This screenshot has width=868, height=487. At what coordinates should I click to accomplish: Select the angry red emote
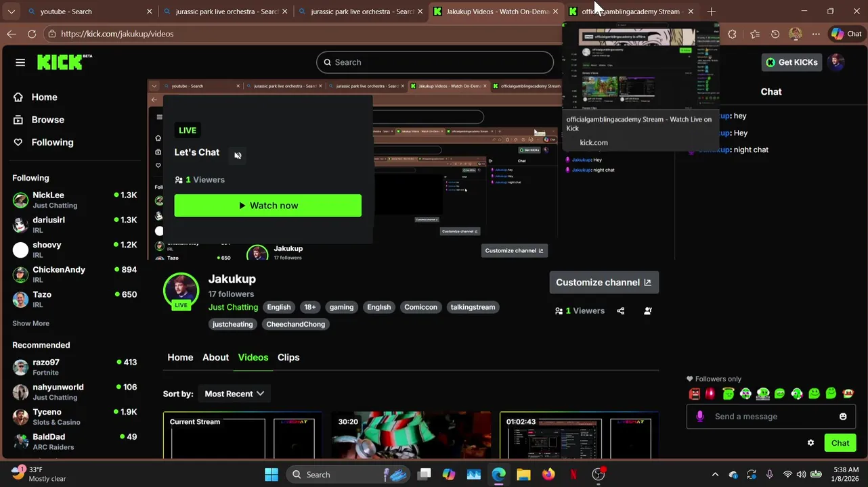coord(694,394)
